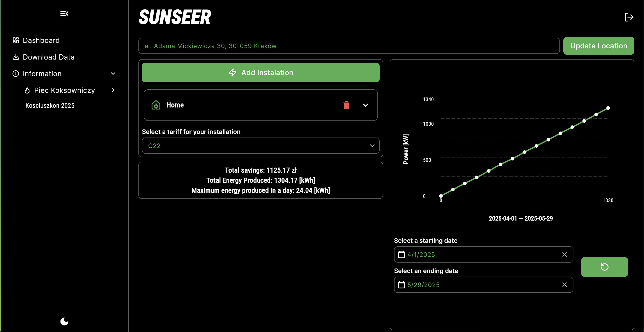Screen dimensions: 644x332
Task: Click the flame icon beside Piec Koksowniczy
Action: pyautogui.click(x=27, y=90)
